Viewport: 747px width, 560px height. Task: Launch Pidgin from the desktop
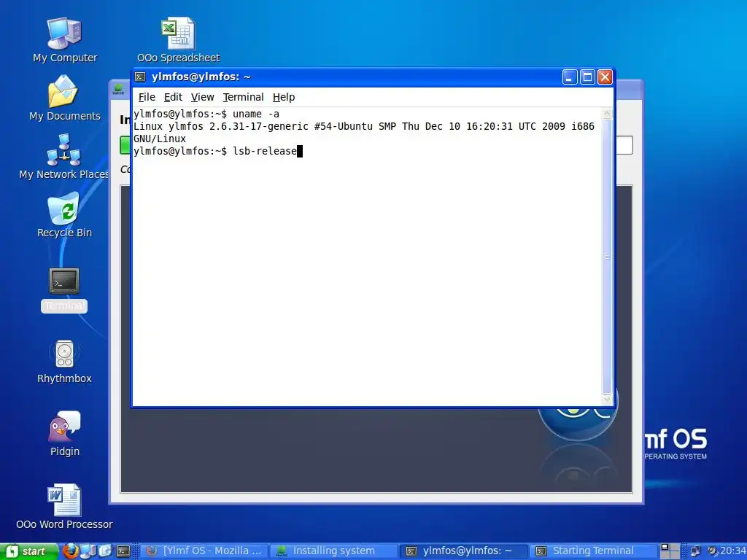65,434
